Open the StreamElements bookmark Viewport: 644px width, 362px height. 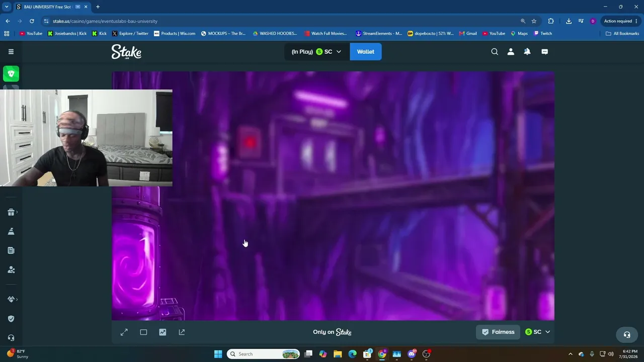(x=378, y=34)
